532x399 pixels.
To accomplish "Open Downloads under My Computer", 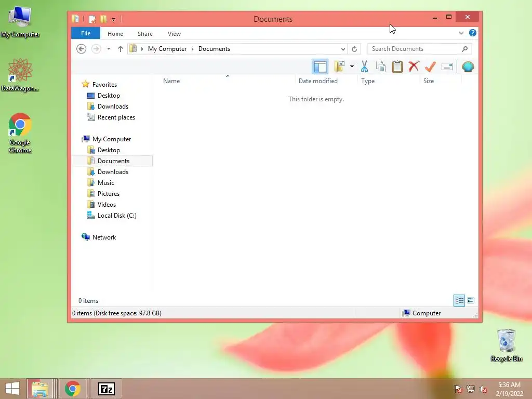I will (113, 171).
